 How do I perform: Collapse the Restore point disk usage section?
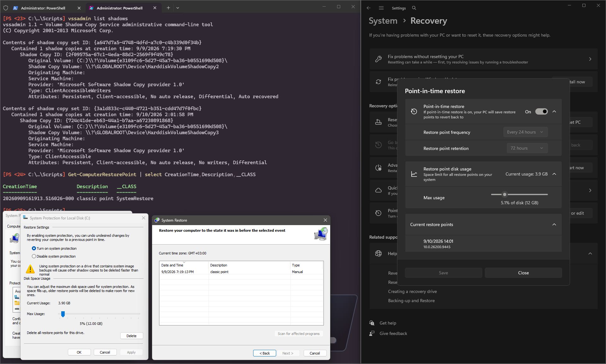(x=554, y=174)
